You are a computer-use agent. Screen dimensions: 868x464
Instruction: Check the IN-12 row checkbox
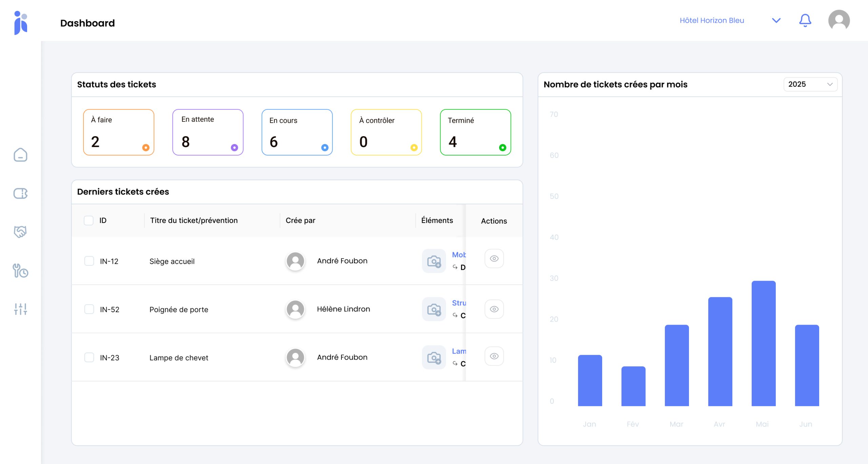[89, 261]
